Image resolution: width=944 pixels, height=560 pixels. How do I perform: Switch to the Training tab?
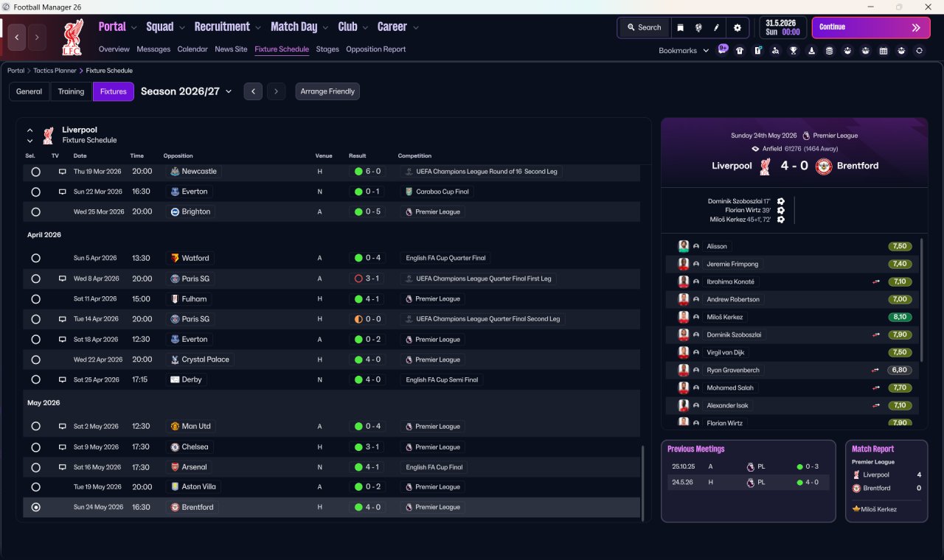click(x=71, y=91)
